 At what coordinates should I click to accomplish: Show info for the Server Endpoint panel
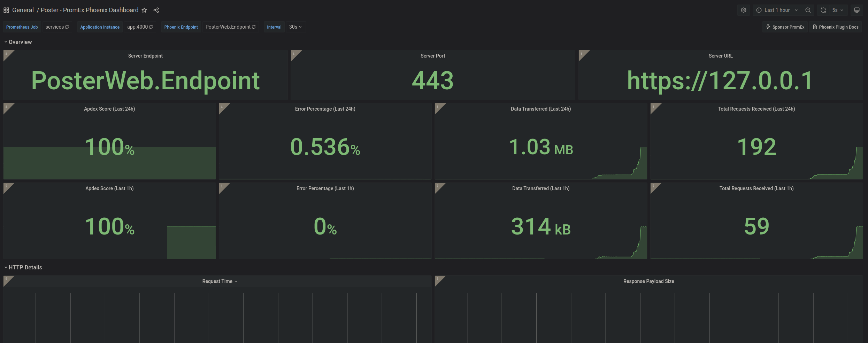[7, 53]
